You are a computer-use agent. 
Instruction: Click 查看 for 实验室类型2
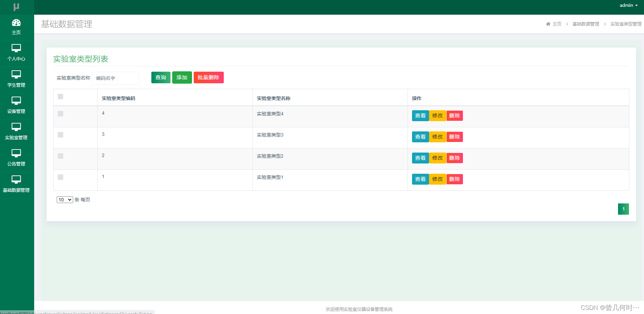point(421,158)
